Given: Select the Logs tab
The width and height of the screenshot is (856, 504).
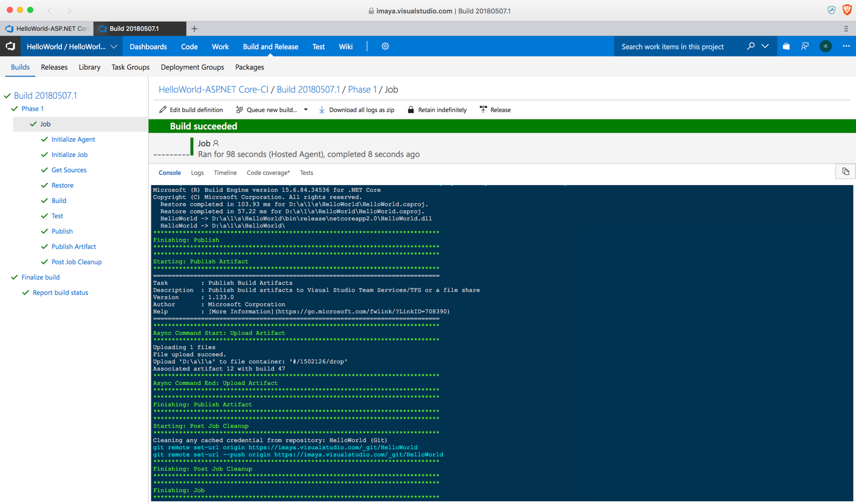Looking at the screenshot, I should tap(197, 173).
